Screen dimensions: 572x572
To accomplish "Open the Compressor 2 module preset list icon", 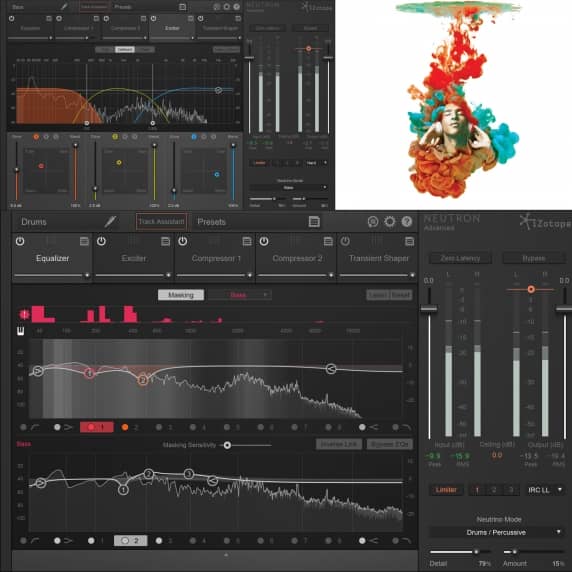I will (x=328, y=241).
